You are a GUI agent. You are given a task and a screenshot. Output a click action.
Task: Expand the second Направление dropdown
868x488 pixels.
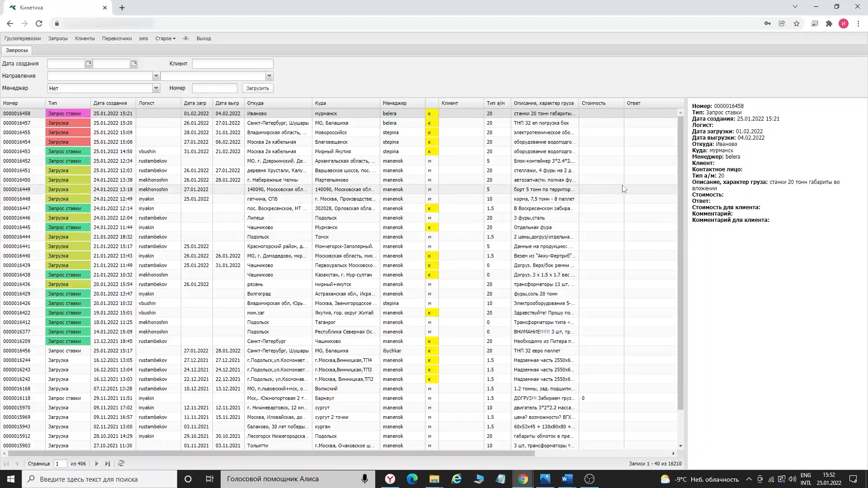pos(269,76)
